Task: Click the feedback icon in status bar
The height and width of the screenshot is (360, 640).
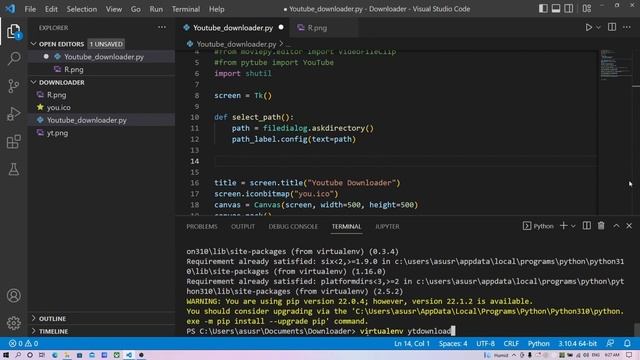Action: [610, 344]
